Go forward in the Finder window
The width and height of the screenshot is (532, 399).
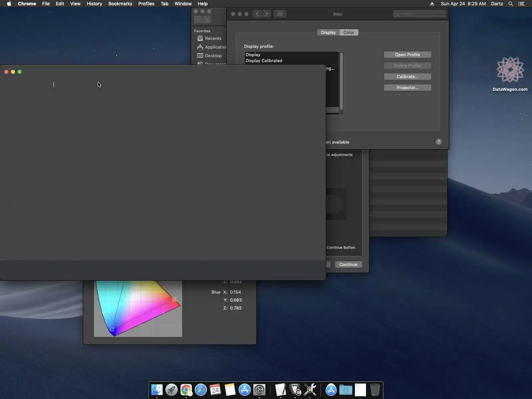206,20
